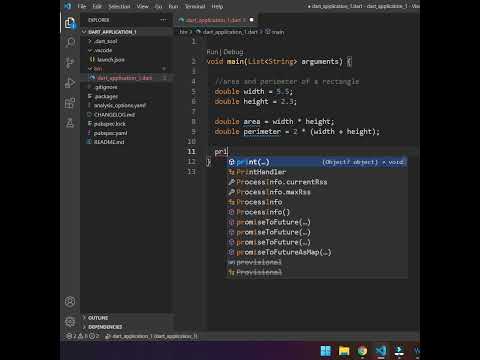The image size is (480, 360).
Task: Open the Windows Start button on taskbar
Action: click(326, 351)
